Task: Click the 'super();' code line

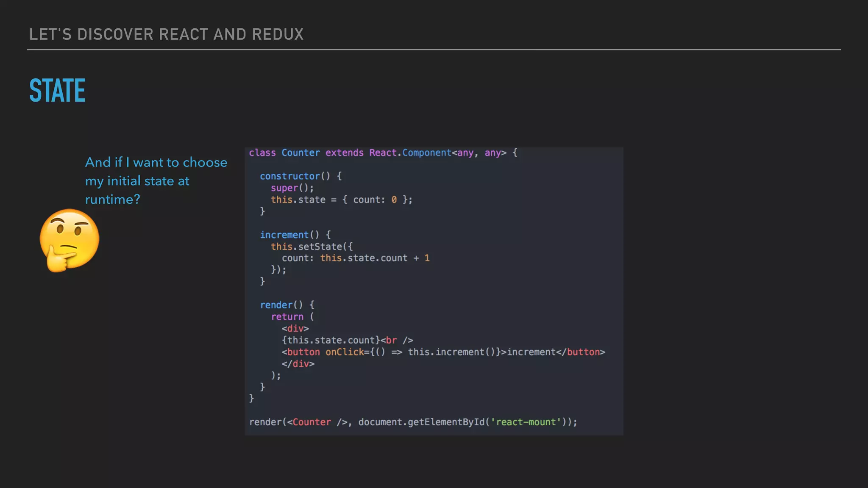Action: pyautogui.click(x=292, y=188)
